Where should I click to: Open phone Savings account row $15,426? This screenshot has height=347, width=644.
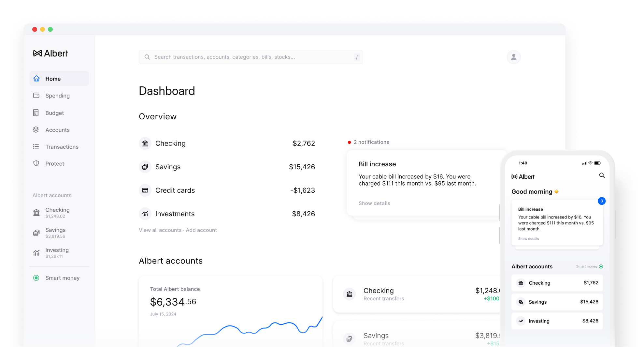pyautogui.click(x=557, y=302)
